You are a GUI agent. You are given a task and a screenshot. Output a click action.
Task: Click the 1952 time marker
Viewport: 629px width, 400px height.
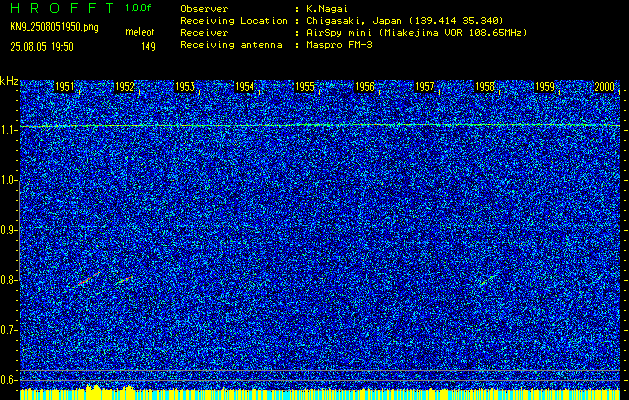125,87
